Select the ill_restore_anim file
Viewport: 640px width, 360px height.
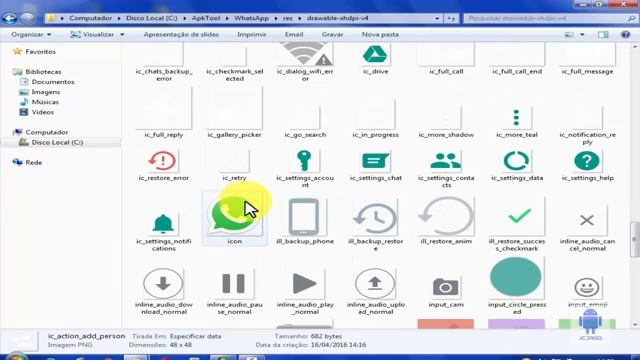(x=446, y=216)
